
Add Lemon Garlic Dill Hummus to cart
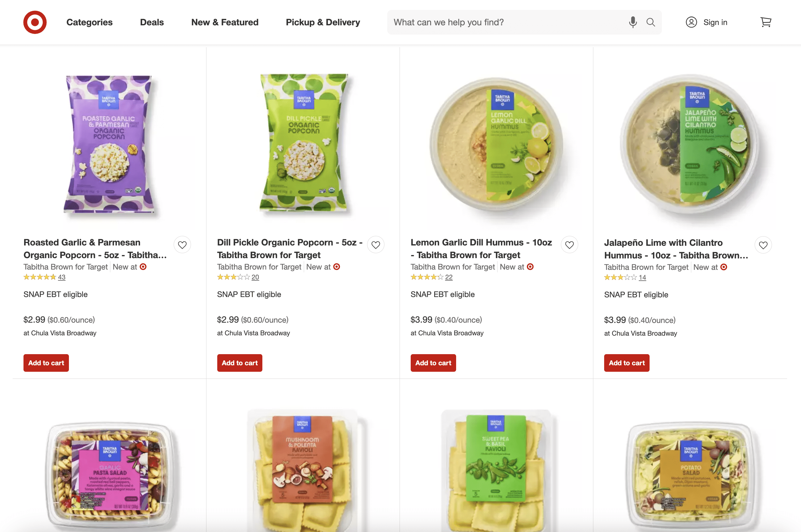[x=433, y=363]
